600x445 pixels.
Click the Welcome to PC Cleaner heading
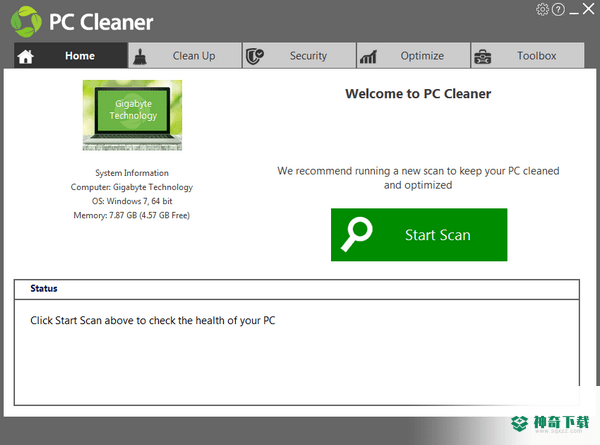(x=418, y=94)
